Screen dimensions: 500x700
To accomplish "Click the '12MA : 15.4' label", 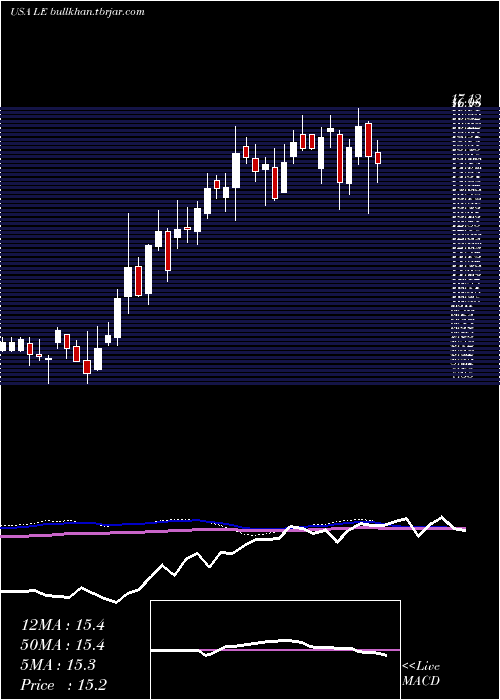I will point(62,625).
